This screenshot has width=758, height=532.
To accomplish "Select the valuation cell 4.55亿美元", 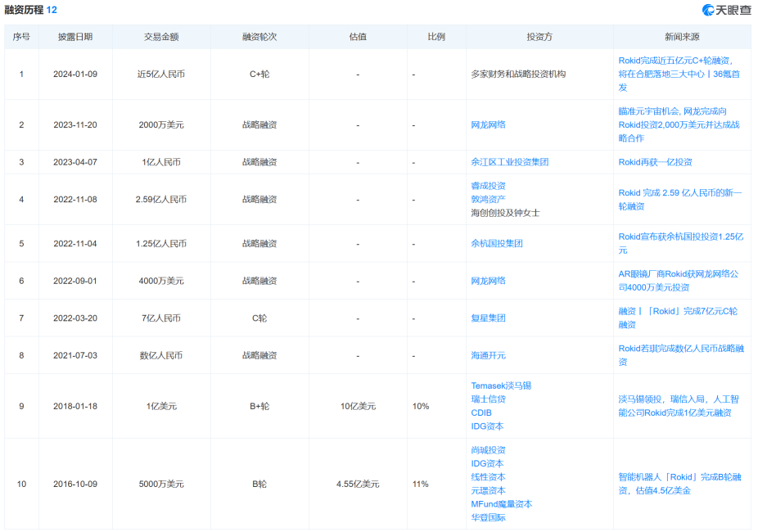I will [x=358, y=484].
